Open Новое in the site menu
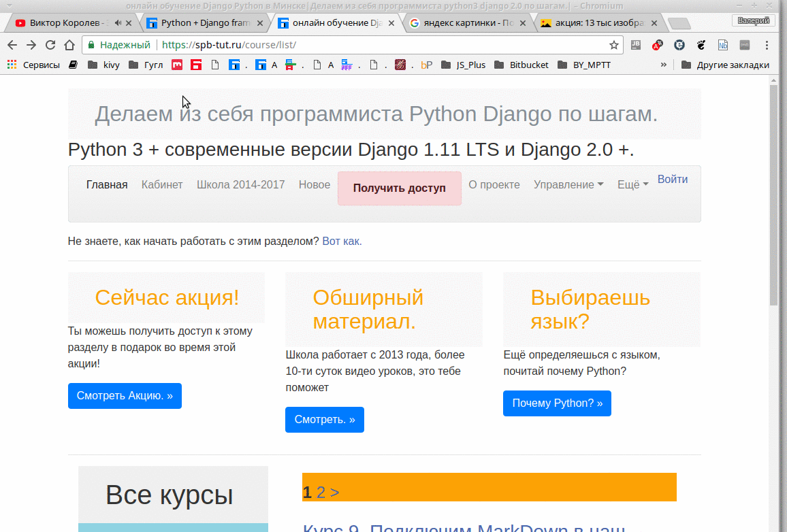This screenshot has width=787, height=532. point(315,184)
